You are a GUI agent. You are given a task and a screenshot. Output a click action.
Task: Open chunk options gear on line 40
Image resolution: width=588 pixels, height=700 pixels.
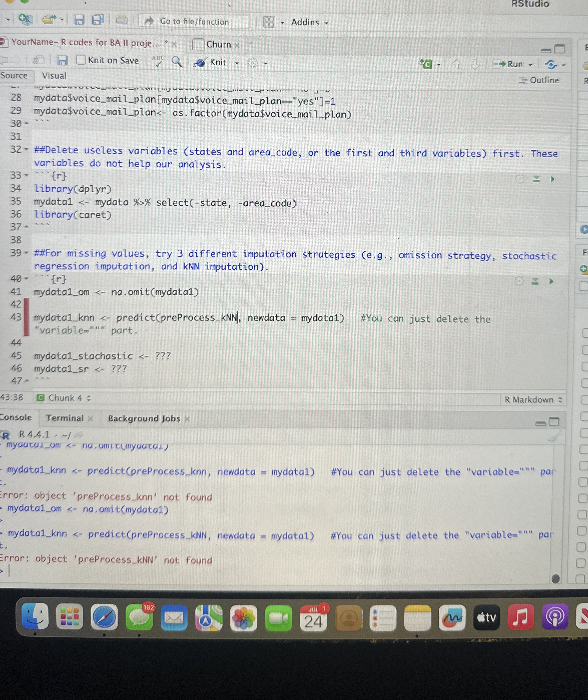click(519, 281)
